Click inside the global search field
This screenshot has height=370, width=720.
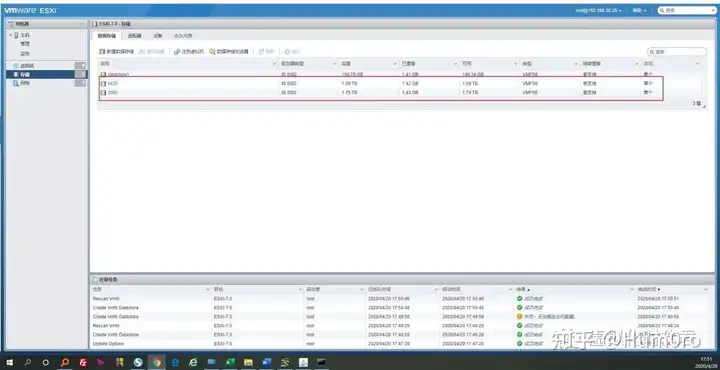coord(687,10)
